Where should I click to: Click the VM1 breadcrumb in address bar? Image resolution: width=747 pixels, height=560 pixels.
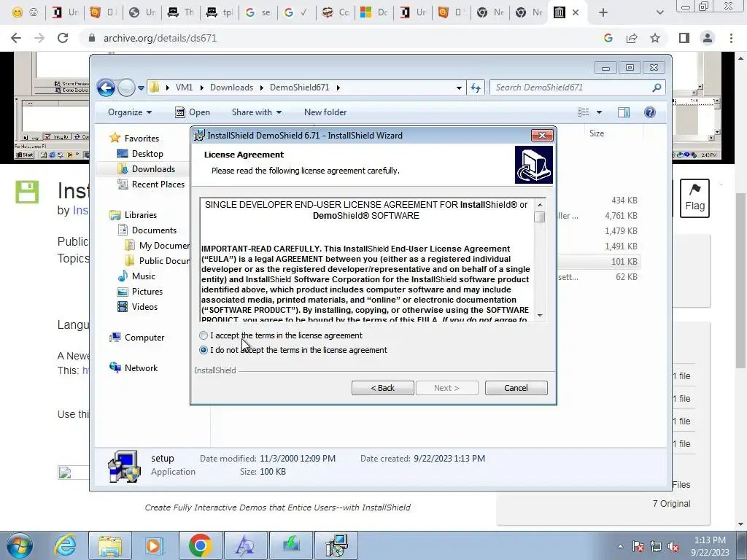[x=184, y=87]
